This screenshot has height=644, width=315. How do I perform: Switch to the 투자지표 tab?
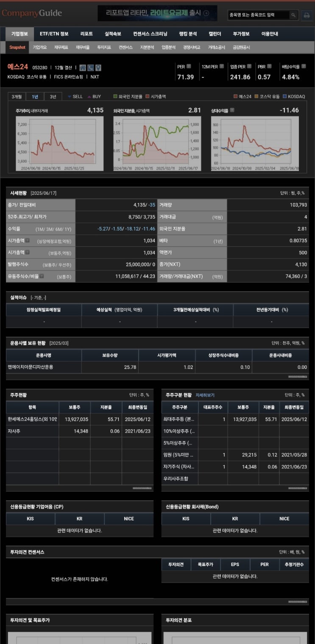point(104,48)
